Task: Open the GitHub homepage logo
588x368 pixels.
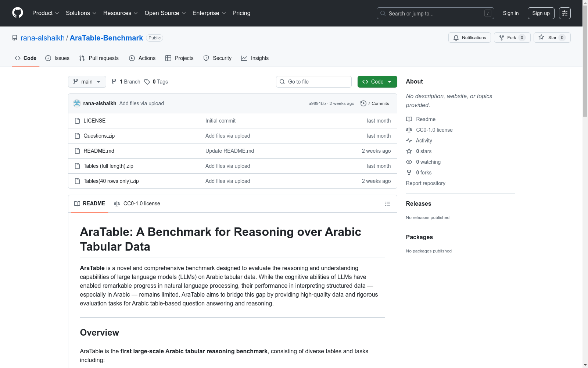Action: click(x=18, y=13)
